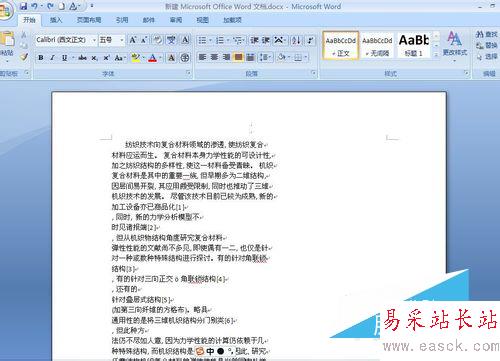Toggle Center alignment
500x361 pixels.
214,57
